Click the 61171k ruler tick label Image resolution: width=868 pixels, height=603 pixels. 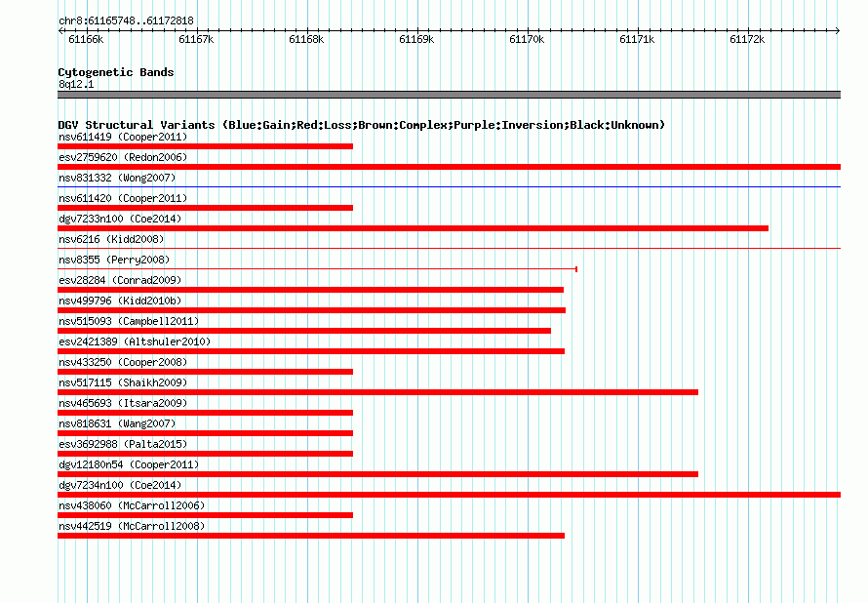coord(637,39)
